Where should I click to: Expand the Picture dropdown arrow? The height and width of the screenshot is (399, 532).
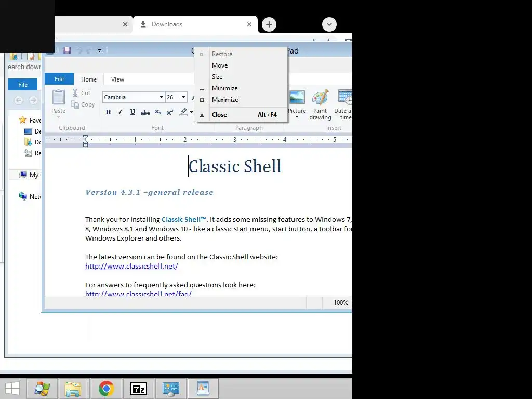(297, 117)
